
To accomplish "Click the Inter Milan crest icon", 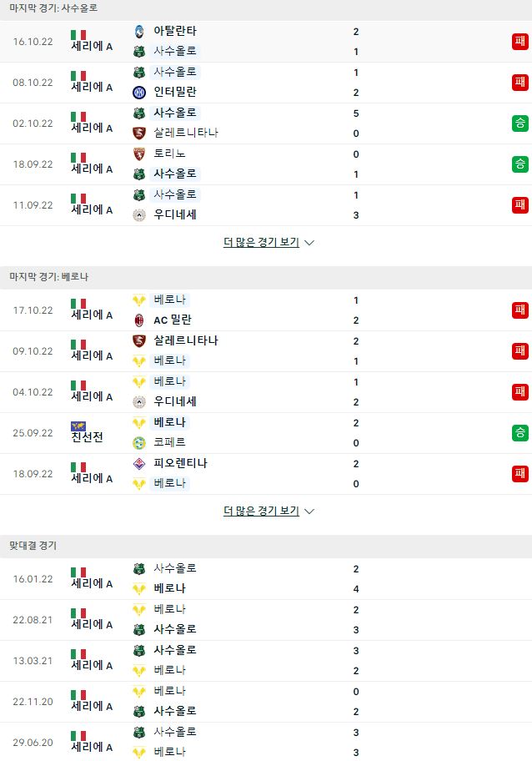I will coord(138,93).
